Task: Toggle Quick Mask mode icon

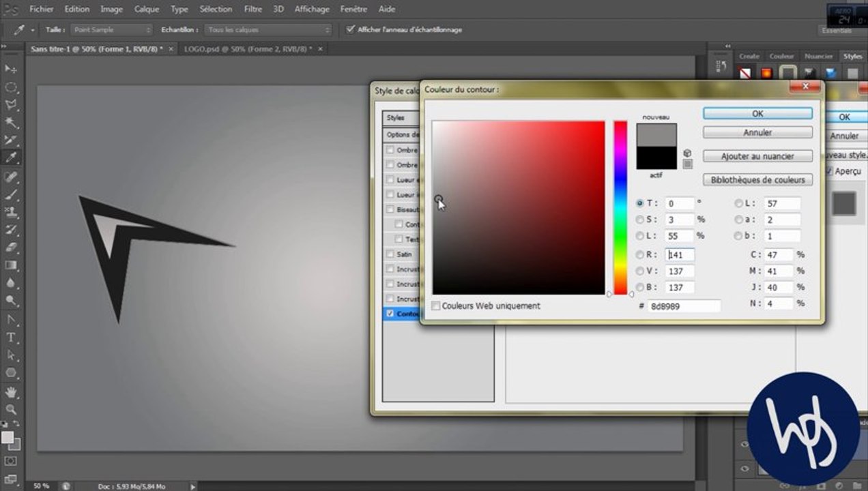Action: (11, 462)
